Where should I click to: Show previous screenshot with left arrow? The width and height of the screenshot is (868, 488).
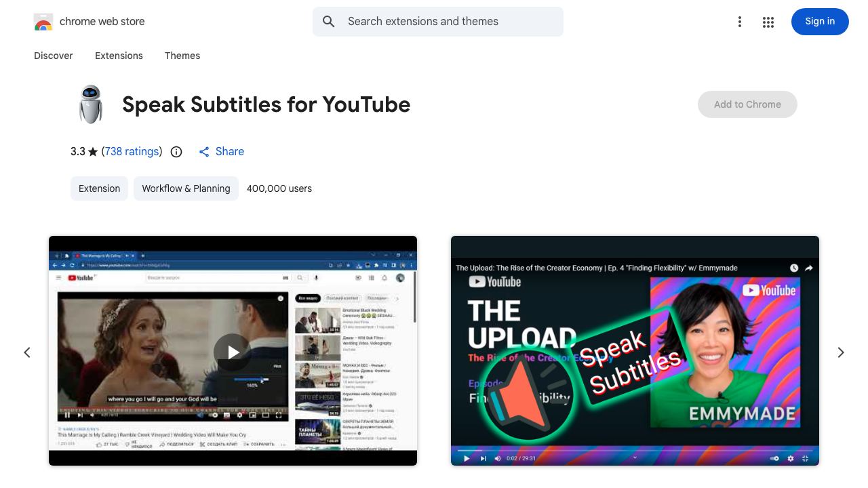tap(27, 352)
